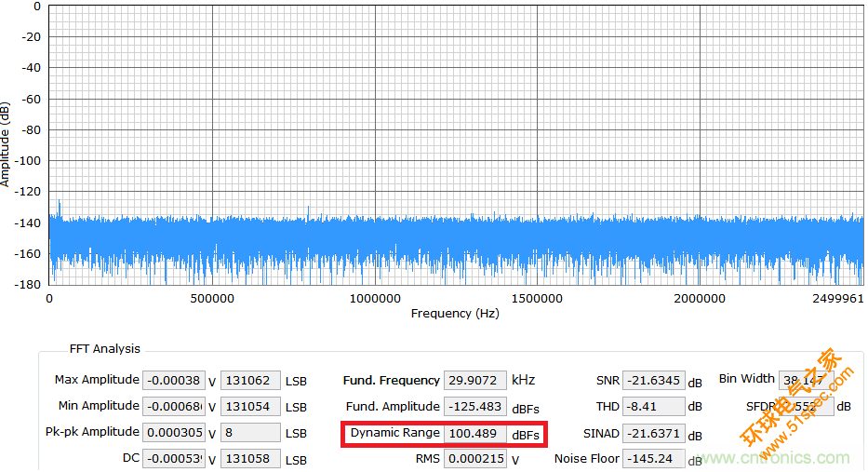Click the Fund. Amplitude field -125.483
The height and width of the screenshot is (472, 868).
475,407
